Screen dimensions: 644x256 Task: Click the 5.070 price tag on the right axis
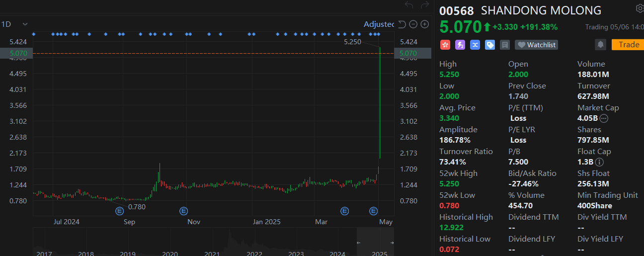(x=412, y=53)
